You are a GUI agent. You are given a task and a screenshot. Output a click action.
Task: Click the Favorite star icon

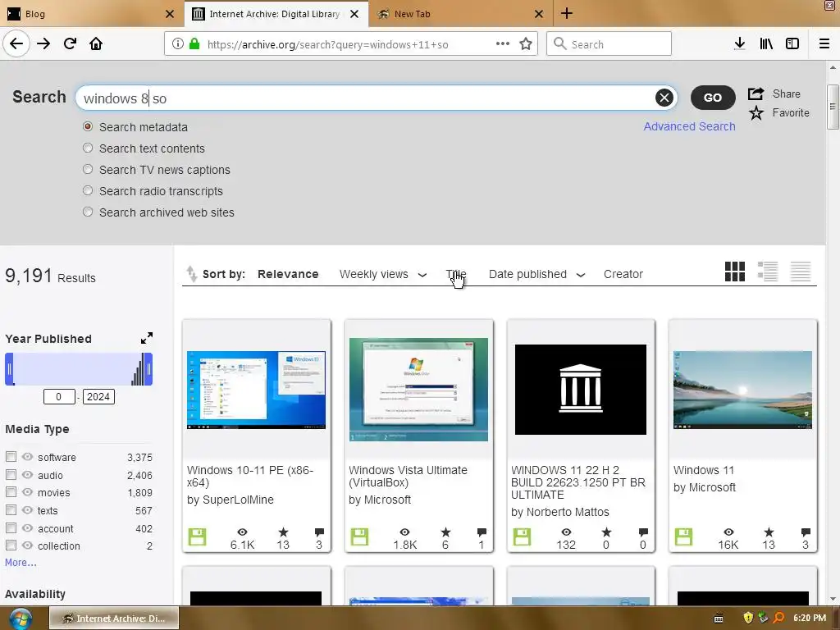[756, 113]
